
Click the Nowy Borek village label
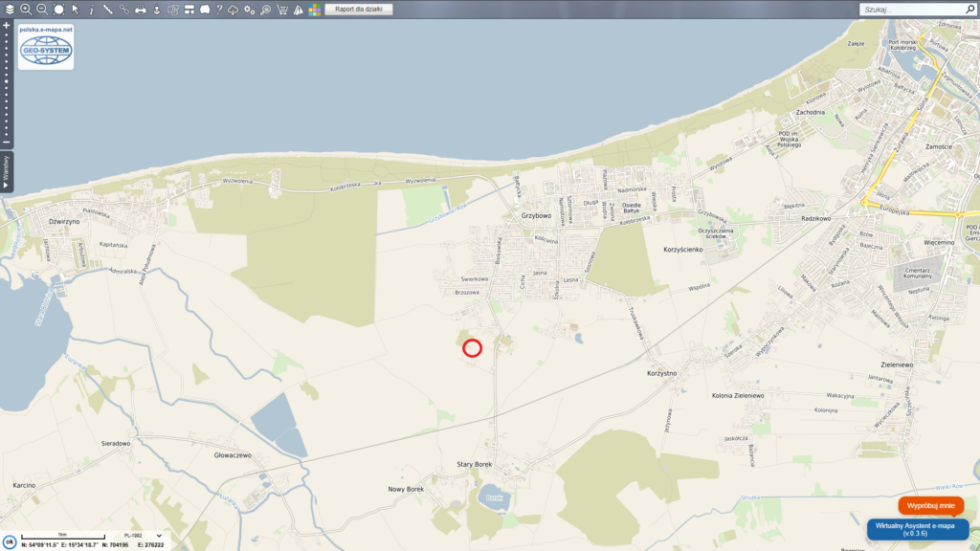(406, 489)
